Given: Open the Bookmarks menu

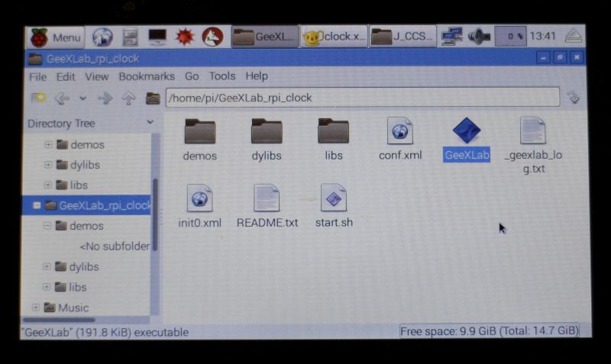Looking at the screenshot, I should [x=147, y=76].
